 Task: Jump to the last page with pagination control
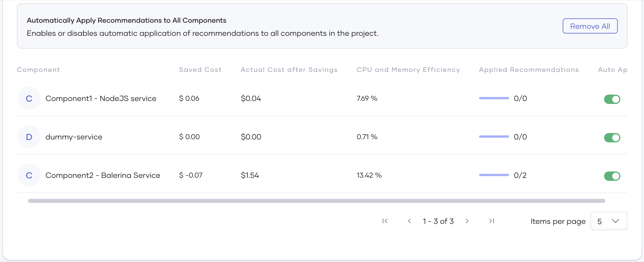click(492, 221)
